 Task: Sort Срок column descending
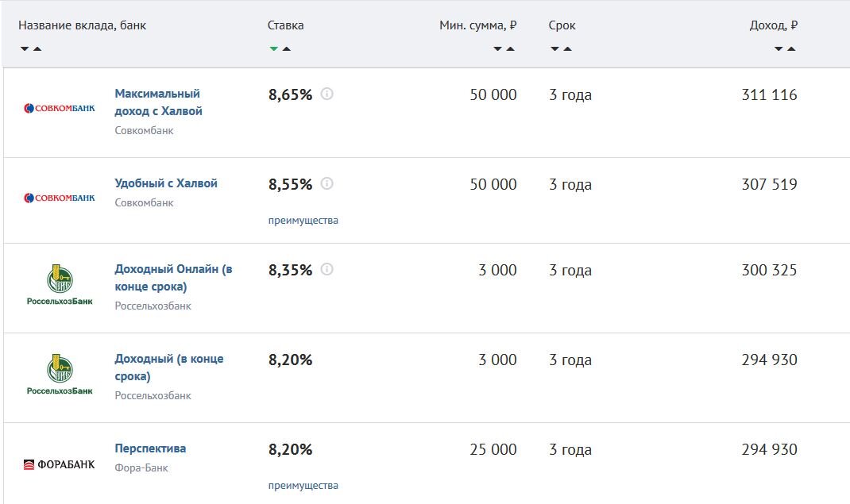coord(554,49)
